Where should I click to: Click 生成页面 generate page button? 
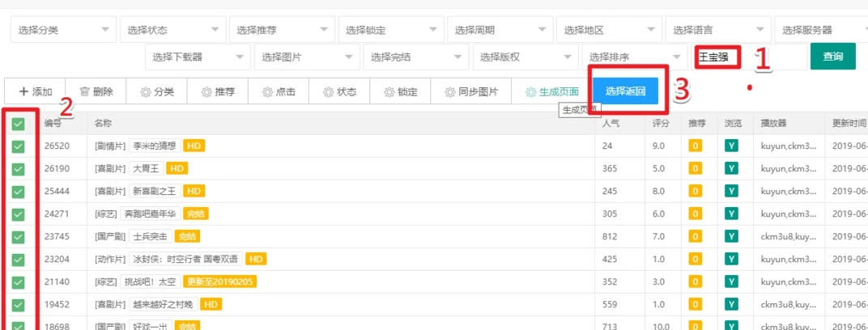551,91
